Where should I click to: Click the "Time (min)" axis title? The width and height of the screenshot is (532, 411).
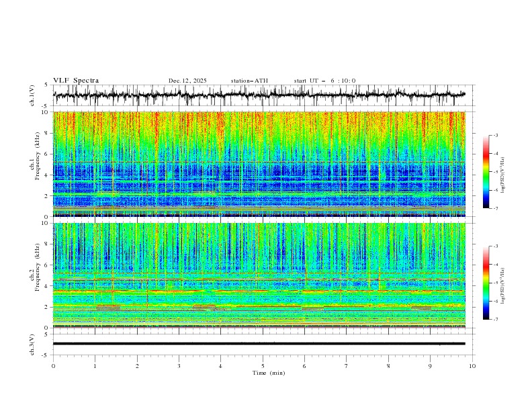[x=269, y=373]
